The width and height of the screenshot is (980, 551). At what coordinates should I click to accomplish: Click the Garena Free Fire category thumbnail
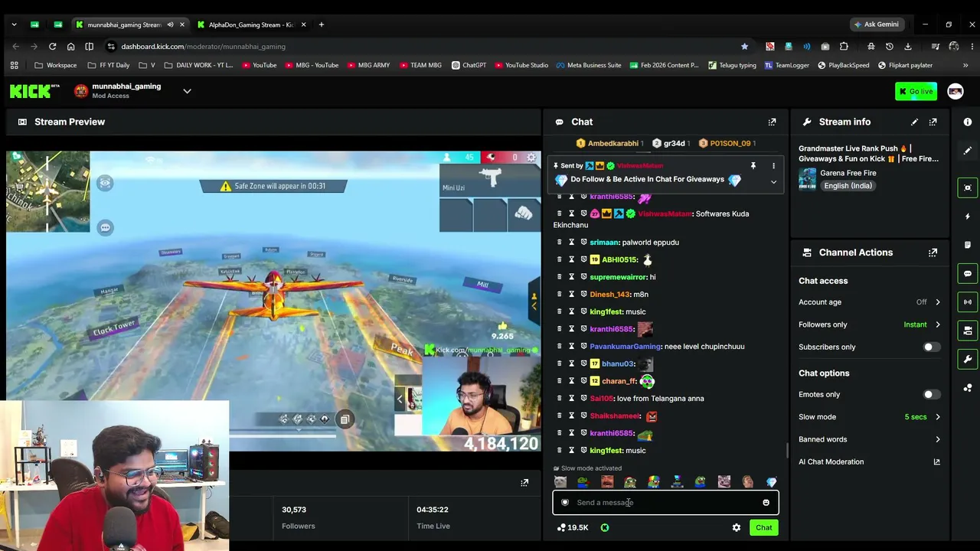coord(807,179)
